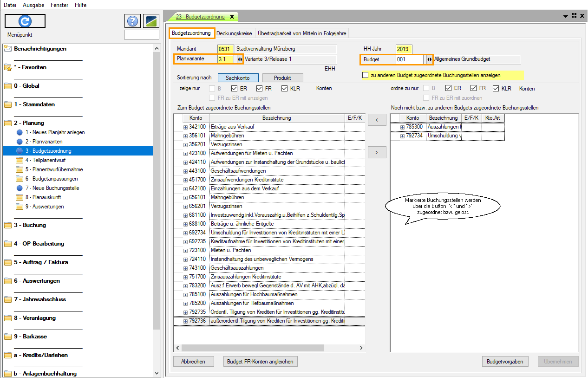This screenshot has height=389, width=588.
Task: Toggle the ER checkbox under zeige nur
Action: pyautogui.click(x=234, y=88)
